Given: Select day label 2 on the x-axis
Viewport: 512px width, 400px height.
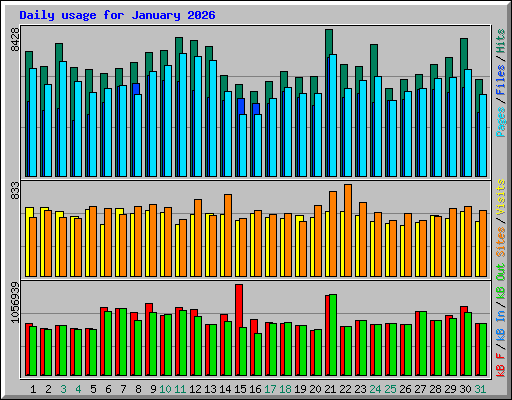Looking at the screenshot, I should click(48, 389).
